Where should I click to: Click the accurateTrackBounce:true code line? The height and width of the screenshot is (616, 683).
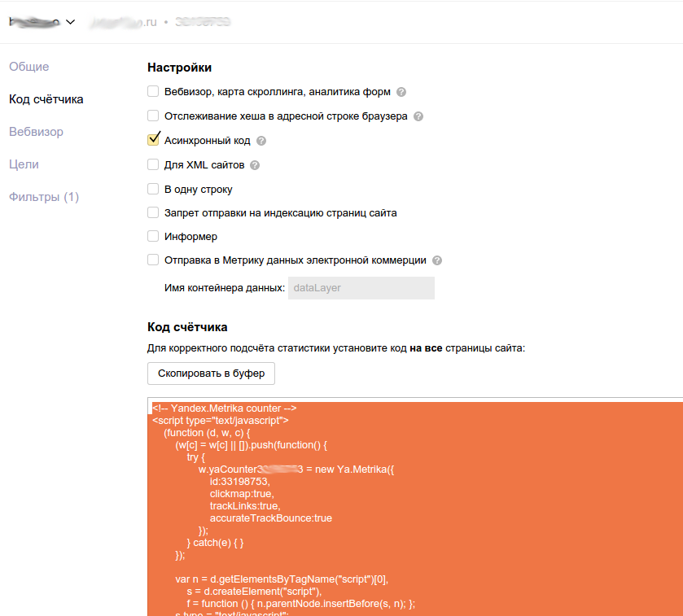271,518
